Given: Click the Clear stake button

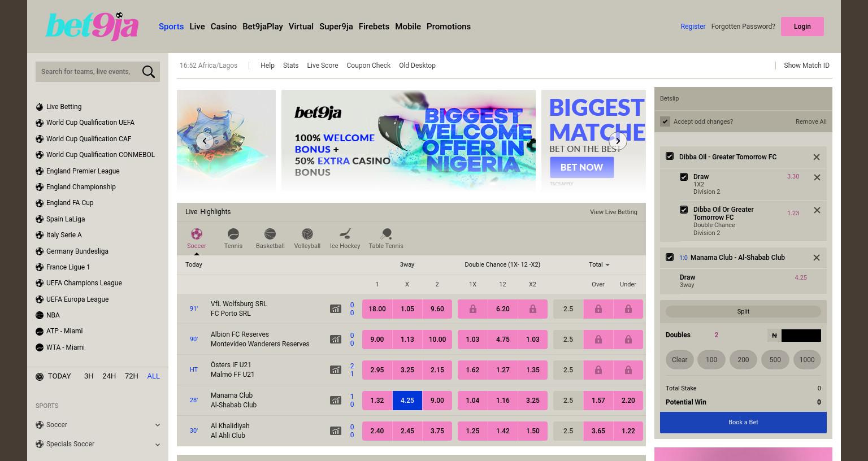Looking at the screenshot, I should (680, 360).
